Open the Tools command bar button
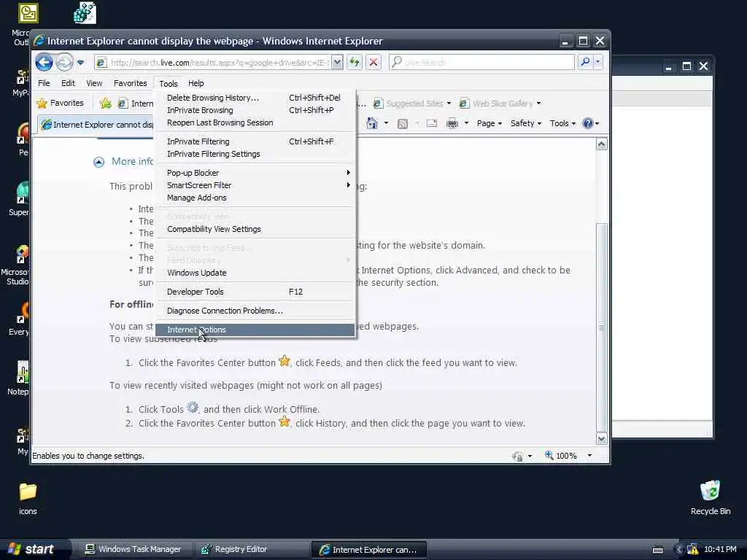747x560 pixels. pos(562,123)
